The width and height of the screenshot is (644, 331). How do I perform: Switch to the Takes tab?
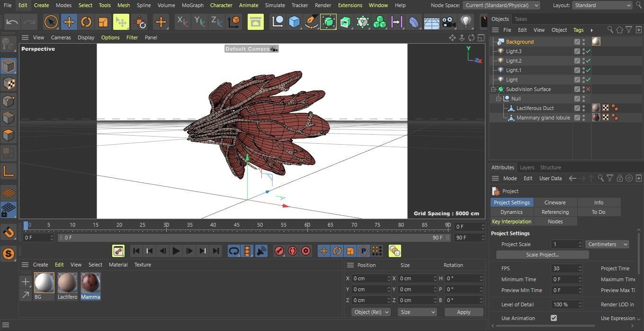(521, 19)
